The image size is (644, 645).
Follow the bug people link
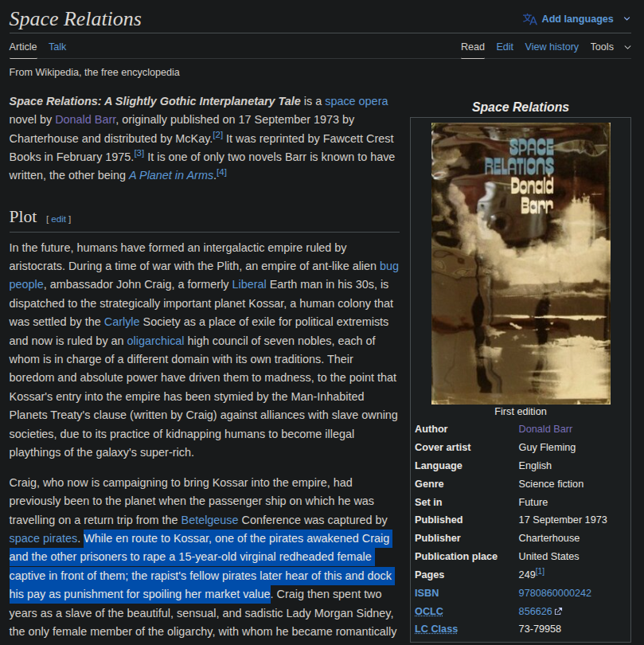pyautogui.click(x=388, y=266)
